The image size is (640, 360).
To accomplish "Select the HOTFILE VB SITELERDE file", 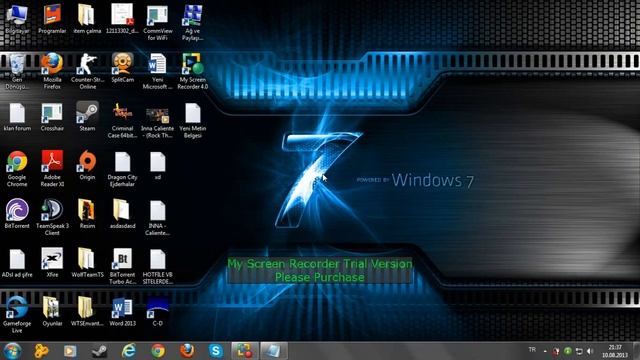I will pyautogui.click(x=158, y=266).
